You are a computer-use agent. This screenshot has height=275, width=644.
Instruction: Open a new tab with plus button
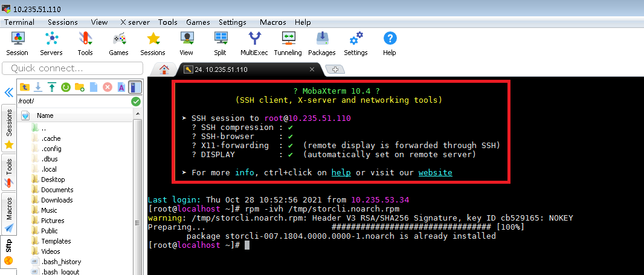point(335,70)
